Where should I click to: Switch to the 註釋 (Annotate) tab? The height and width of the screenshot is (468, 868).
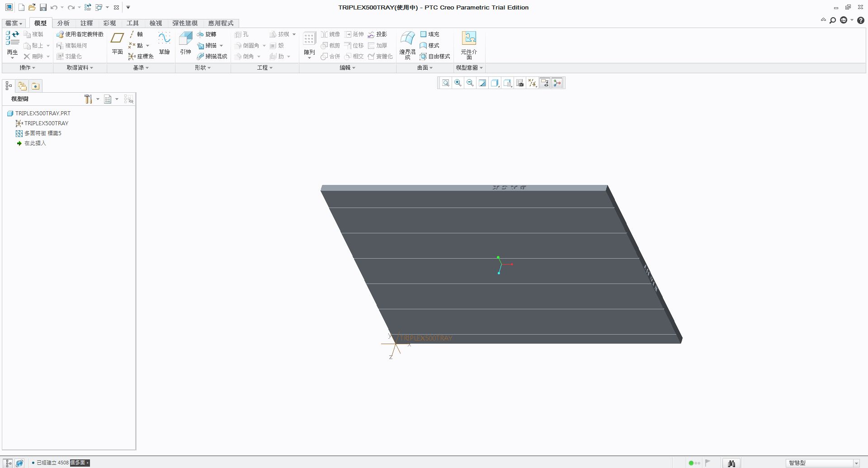point(86,23)
